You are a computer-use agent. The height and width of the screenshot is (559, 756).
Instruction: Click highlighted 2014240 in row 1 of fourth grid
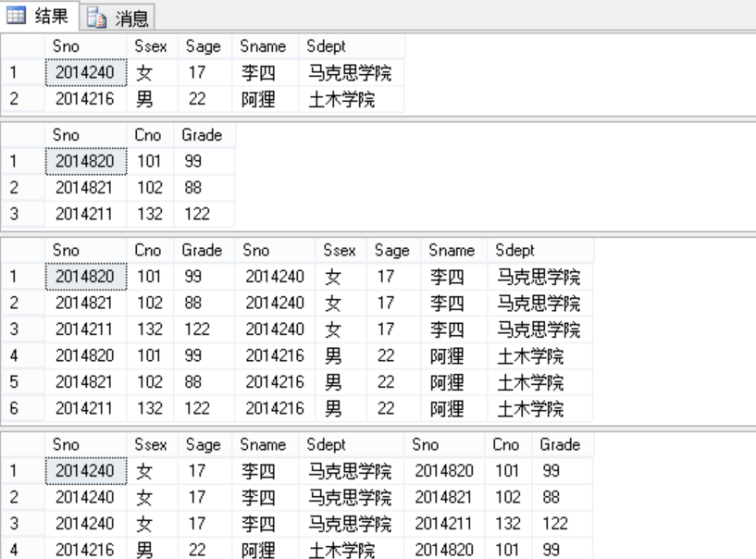[86, 471]
